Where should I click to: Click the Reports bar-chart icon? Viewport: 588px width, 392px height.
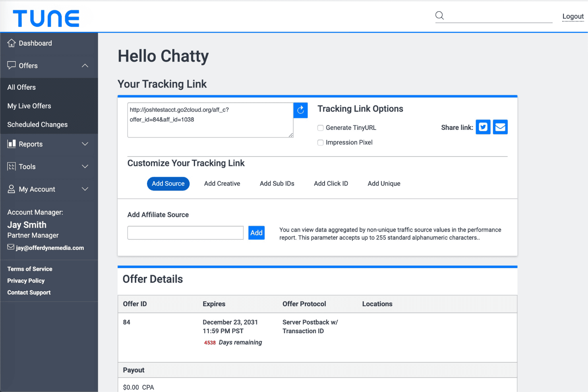12,144
